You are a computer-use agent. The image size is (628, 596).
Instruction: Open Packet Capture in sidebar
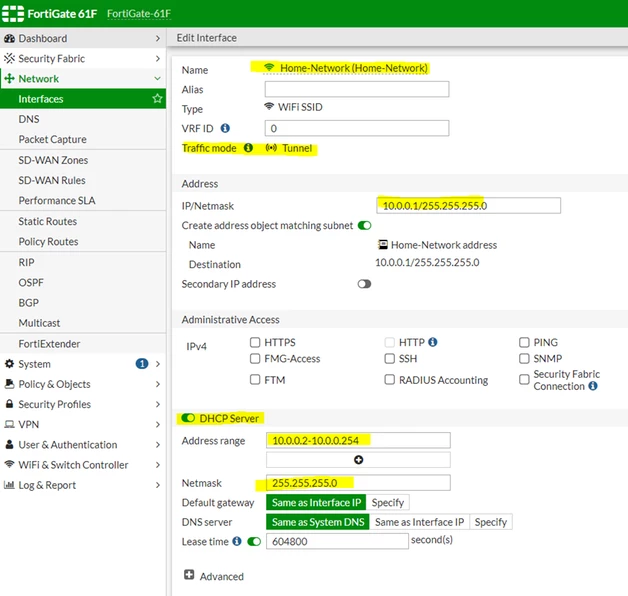tap(83, 139)
